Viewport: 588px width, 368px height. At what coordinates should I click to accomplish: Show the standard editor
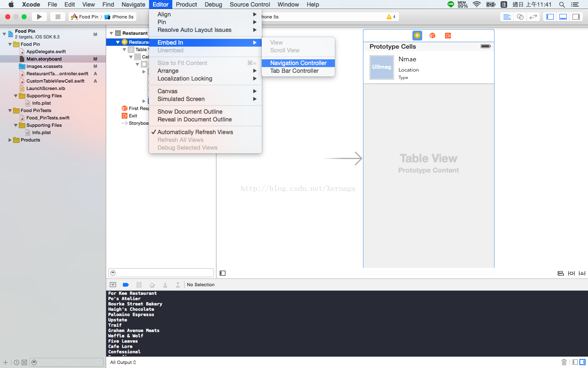(x=507, y=17)
